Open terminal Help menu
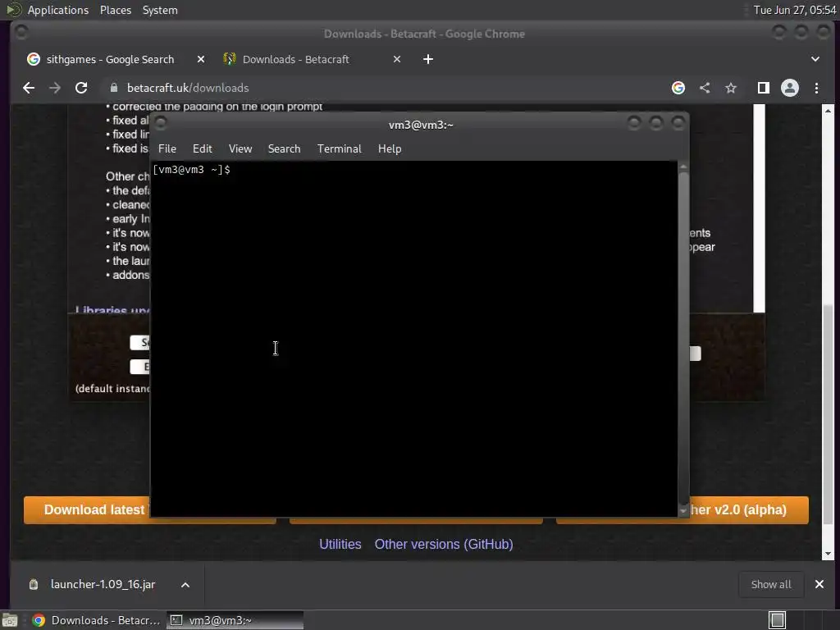 coord(390,149)
